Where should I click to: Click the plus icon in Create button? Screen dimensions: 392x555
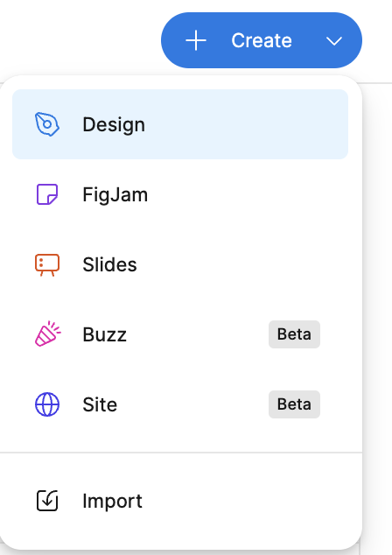tap(196, 40)
